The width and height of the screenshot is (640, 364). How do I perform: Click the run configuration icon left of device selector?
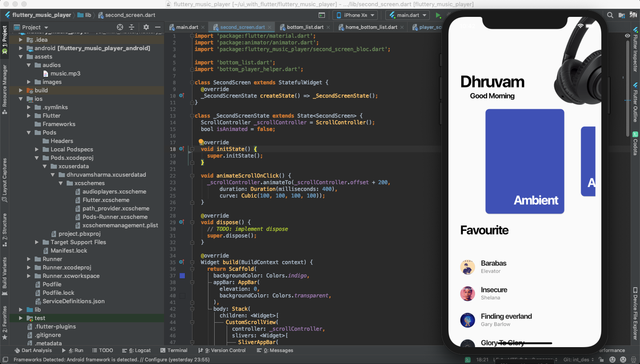coord(322,15)
